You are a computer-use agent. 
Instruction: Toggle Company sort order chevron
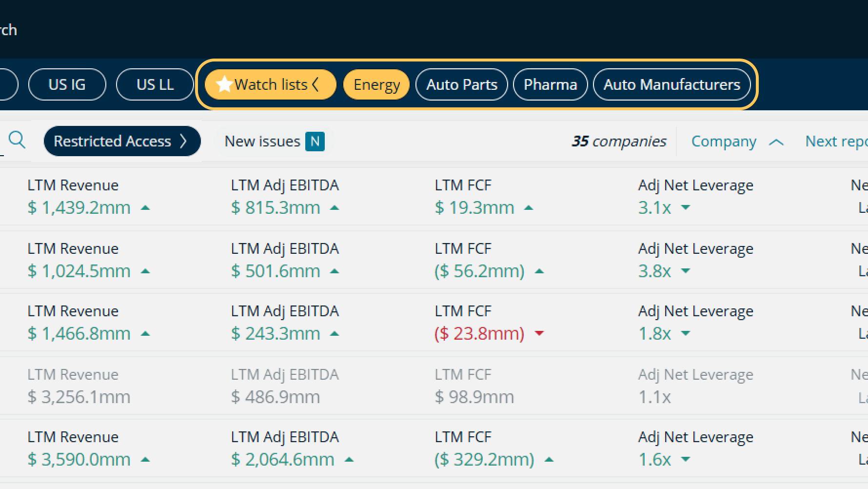pos(776,142)
